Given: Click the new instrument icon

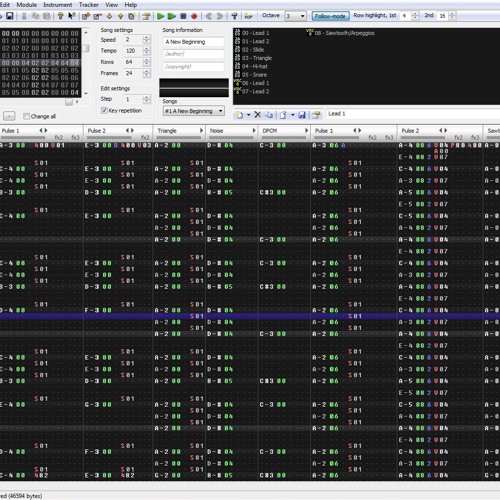Looking at the screenshot, I should (x=239, y=115).
